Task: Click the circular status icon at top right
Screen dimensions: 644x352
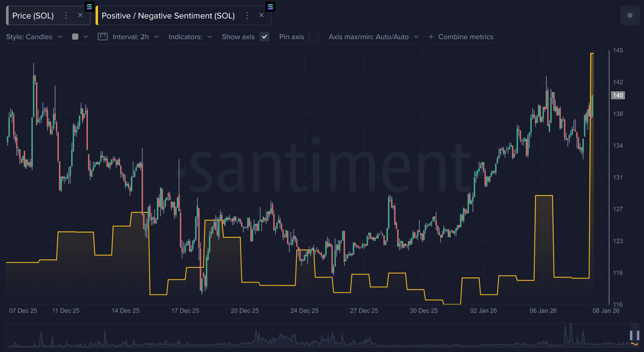Action: [x=630, y=16]
